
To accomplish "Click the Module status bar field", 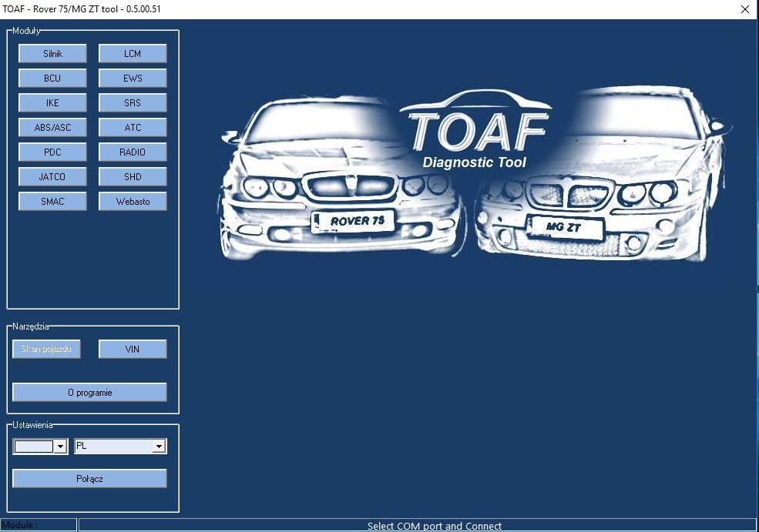I will coord(39,525).
